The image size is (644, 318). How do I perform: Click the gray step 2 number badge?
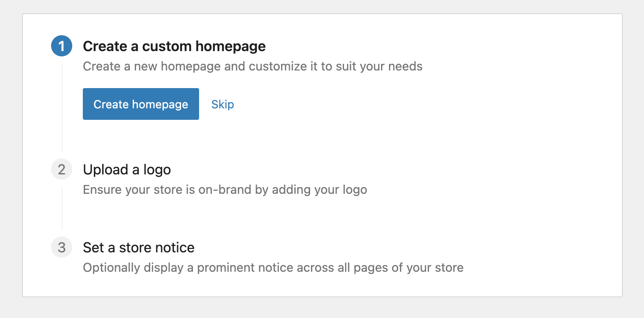tap(62, 170)
